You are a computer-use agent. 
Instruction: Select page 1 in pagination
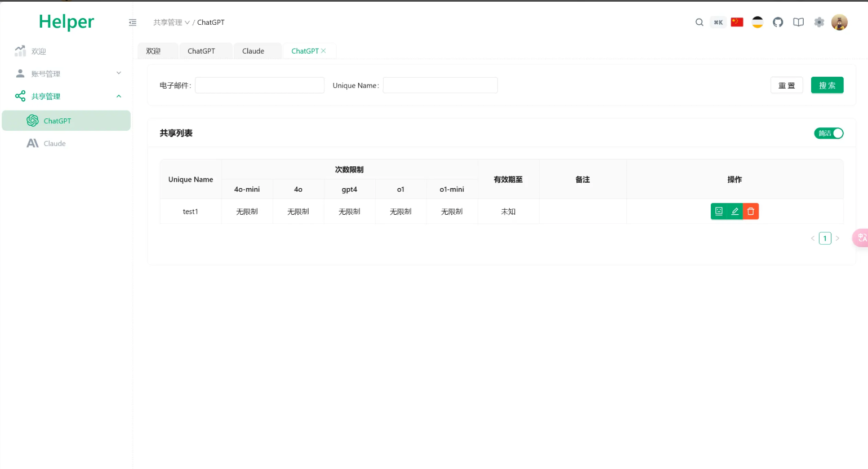point(825,238)
